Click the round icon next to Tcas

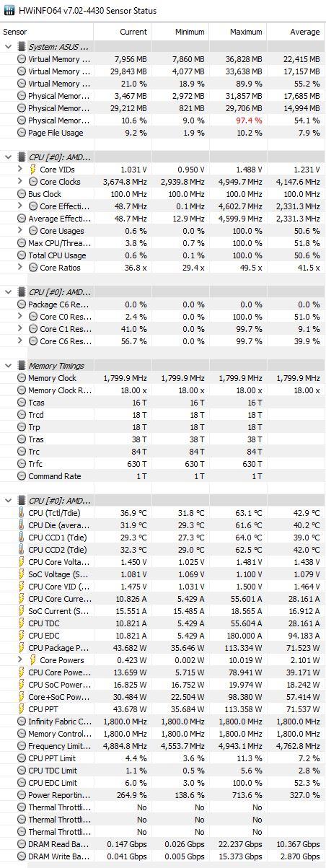click(x=21, y=403)
